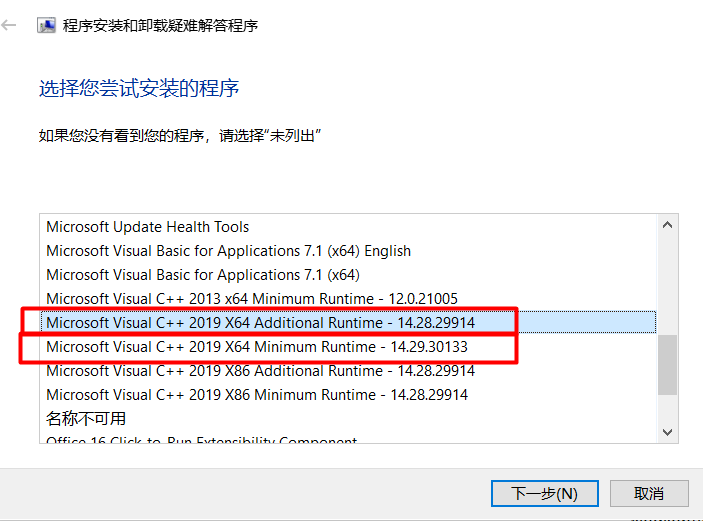Click the list scroll down arrow
The height and width of the screenshot is (521, 703).
[667, 432]
